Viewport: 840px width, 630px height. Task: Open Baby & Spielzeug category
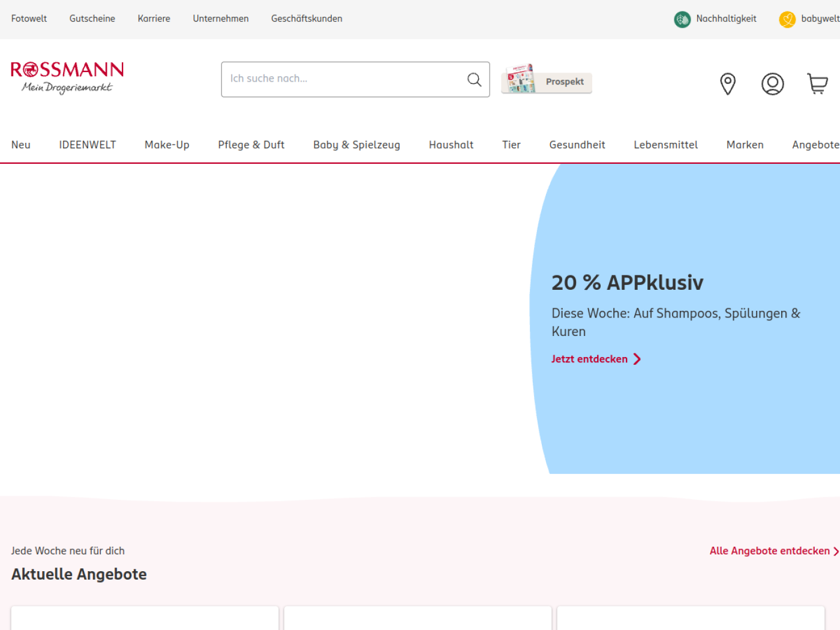(x=356, y=145)
